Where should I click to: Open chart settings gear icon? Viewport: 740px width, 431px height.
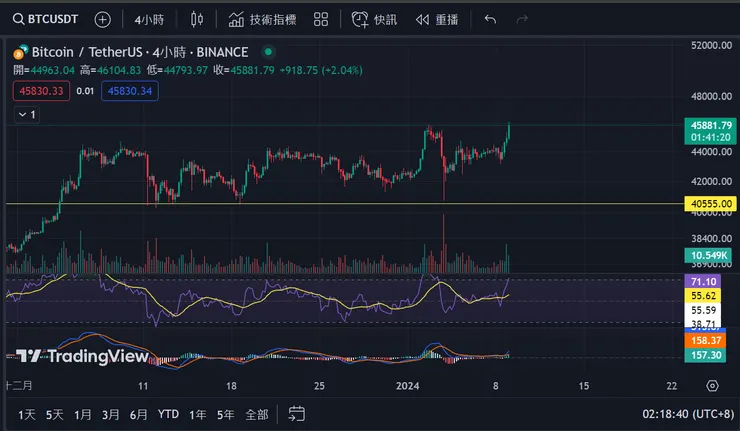(712, 386)
